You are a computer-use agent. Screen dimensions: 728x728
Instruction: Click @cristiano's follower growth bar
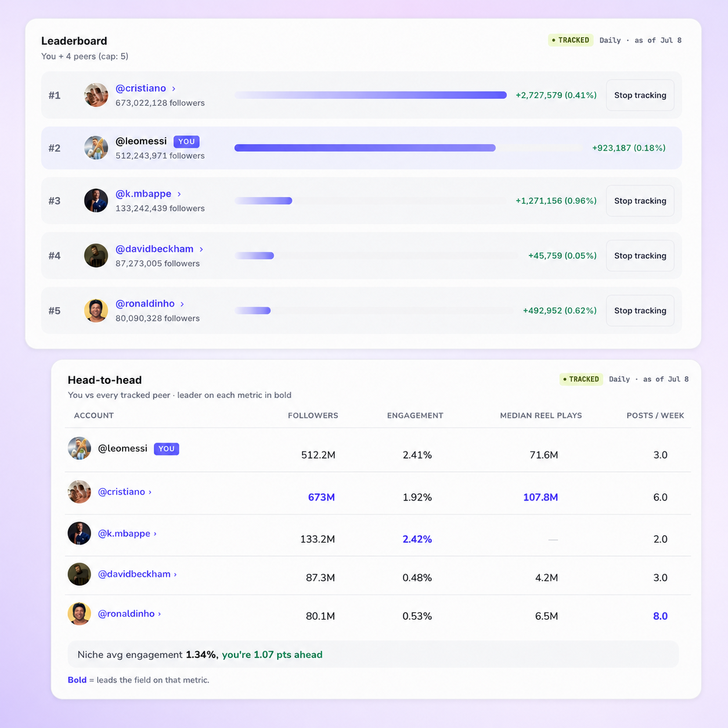coord(370,95)
